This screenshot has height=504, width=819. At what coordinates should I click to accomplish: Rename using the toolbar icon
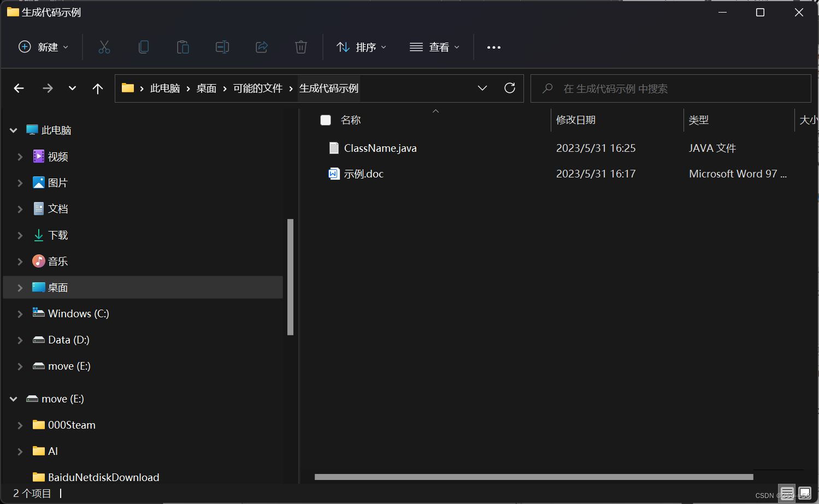pyautogui.click(x=222, y=47)
